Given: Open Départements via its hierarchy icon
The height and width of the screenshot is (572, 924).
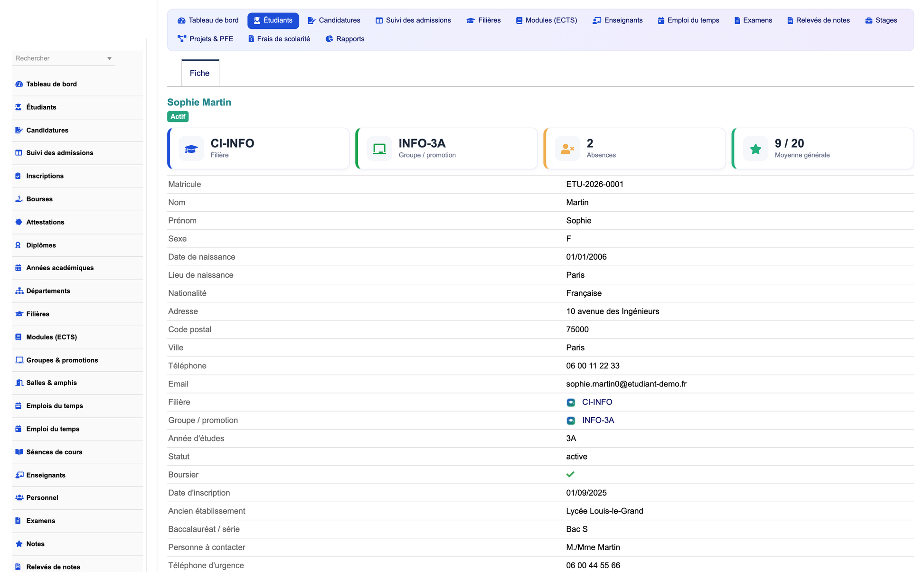Looking at the screenshot, I should 19,291.
